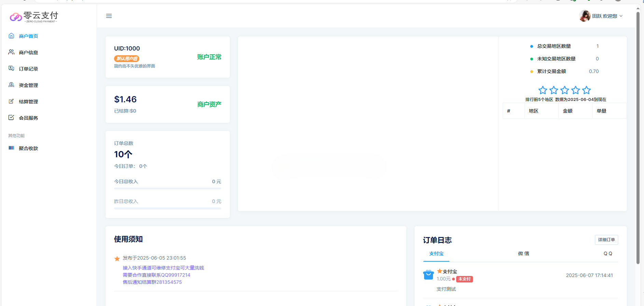644x306 pixels.
Task: Click the first rating star
Action: 543,90
